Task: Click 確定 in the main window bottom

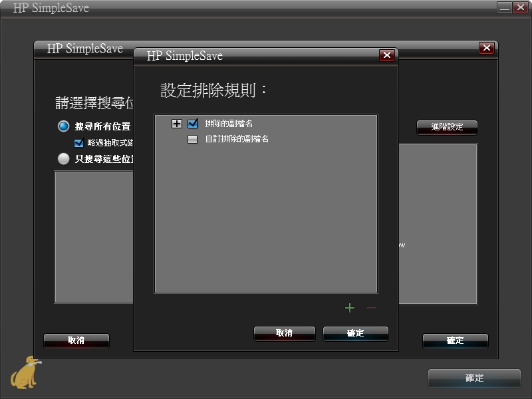Action: 474,378
